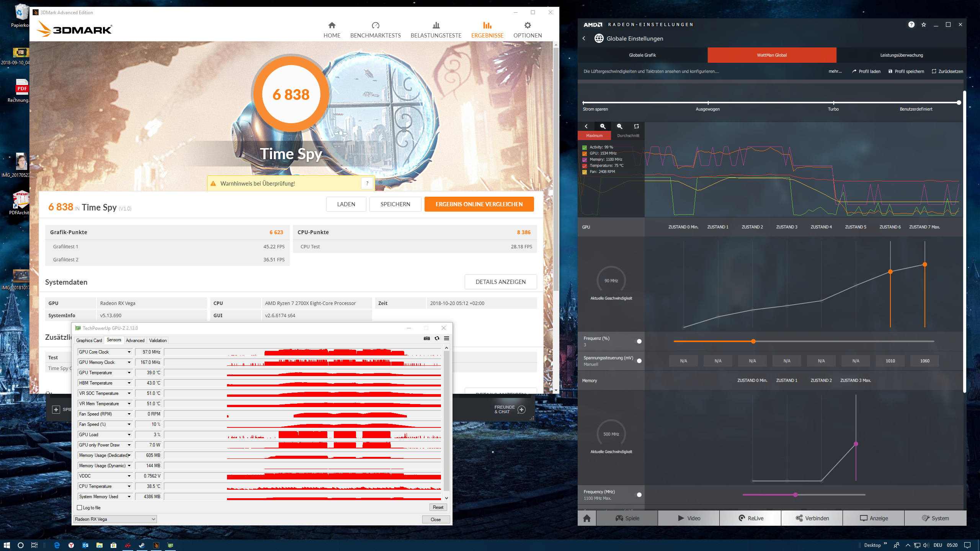Click the DETAILS ANZEIGEN button for Systemdaten
This screenshot has width=980, height=551.
click(500, 282)
